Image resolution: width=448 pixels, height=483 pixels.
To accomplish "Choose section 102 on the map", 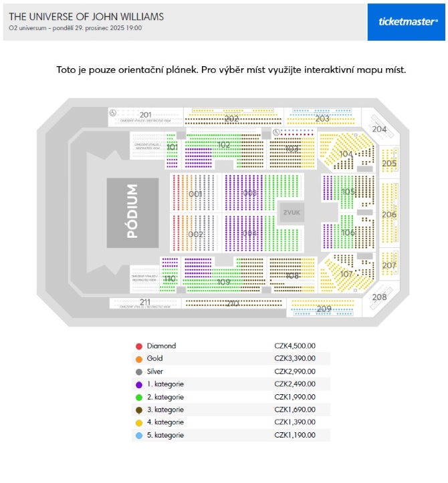I will [223, 150].
